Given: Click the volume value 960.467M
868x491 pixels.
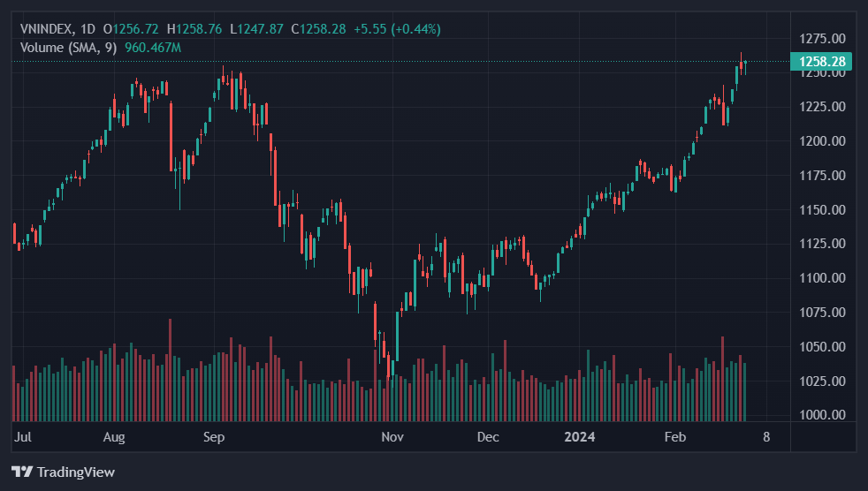Looking at the screenshot, I should [x=153, y=48].
